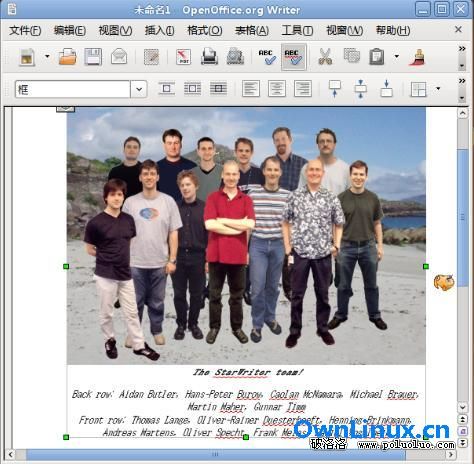
Task: Select Wrap On icon
Action: click(193, 89)
